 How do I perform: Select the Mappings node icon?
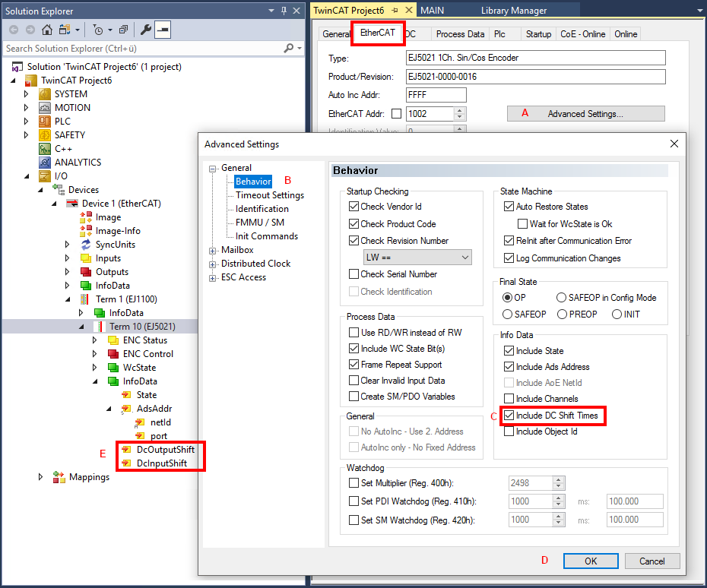tap(59, 477)
